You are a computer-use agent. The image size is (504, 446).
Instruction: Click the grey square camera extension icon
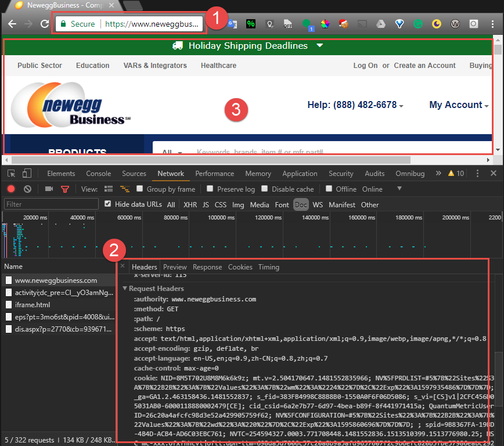pyautogui.click(x=474, y=24)
